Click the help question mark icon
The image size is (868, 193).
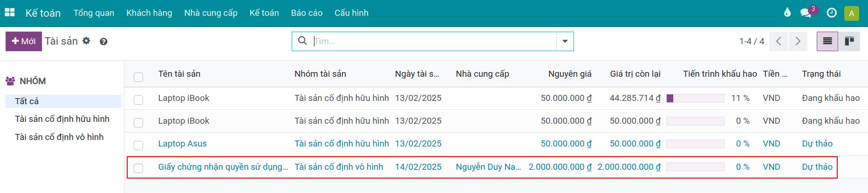[103, 41]
